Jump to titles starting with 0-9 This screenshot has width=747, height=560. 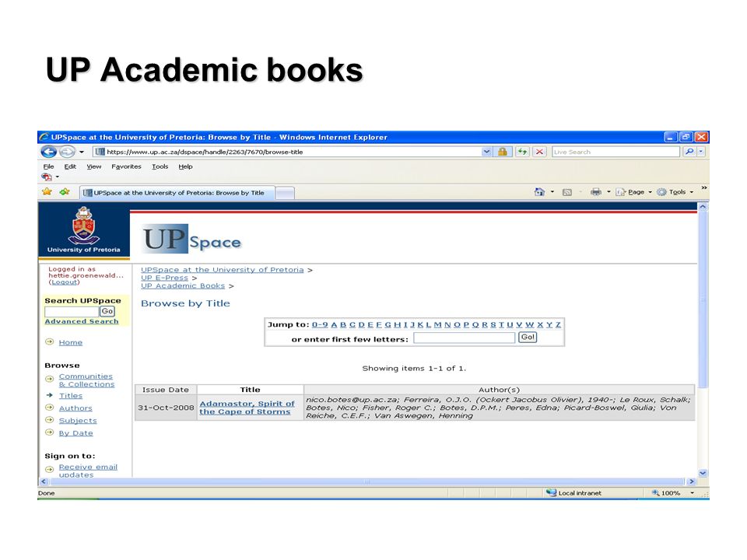click(x=320, y=325)
